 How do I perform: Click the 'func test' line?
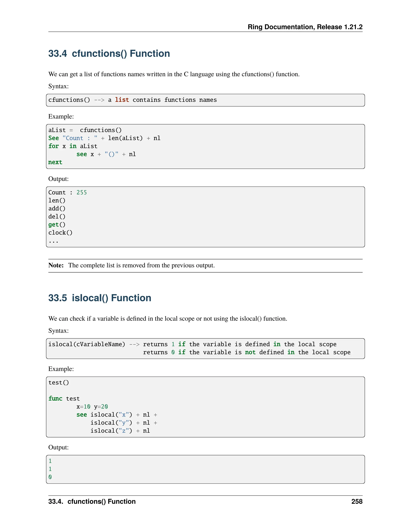[64, 398]
